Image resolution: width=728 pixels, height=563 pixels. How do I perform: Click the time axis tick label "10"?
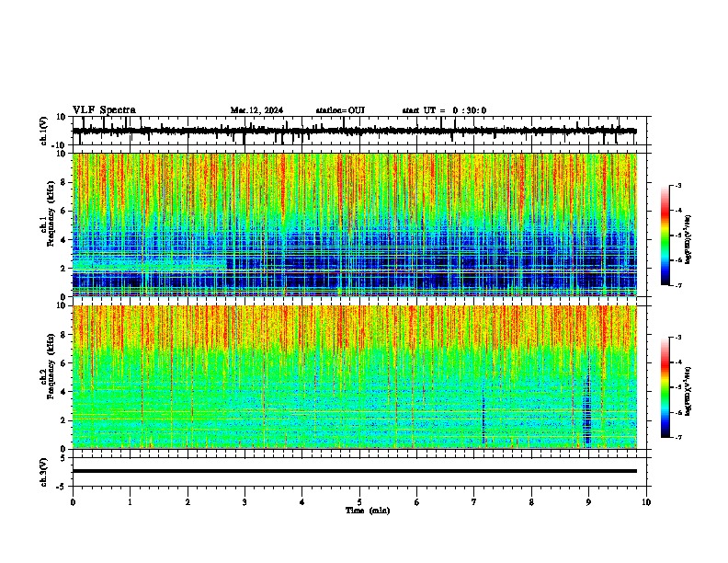tap(646, 502)
